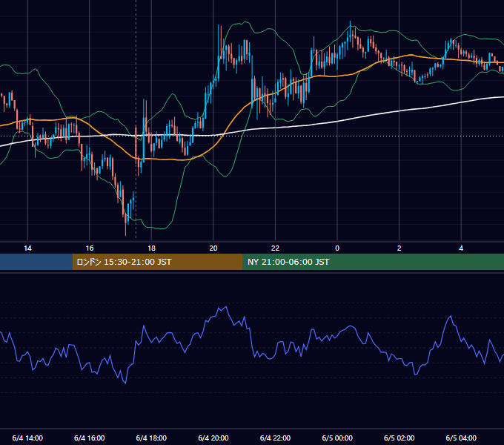Click the 22 hour label on price chart axis
Viewport: 504px width, 445px height.
(275, 248)
